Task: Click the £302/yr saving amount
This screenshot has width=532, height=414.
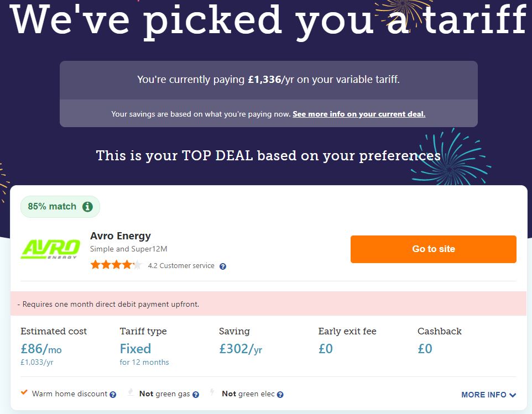Action: 241,349
